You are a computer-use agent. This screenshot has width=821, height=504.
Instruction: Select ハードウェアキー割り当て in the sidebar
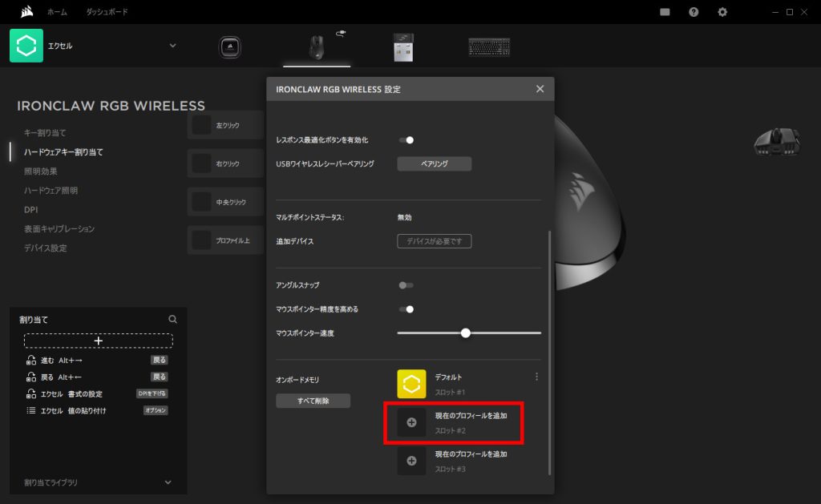[x=63, y=151]
